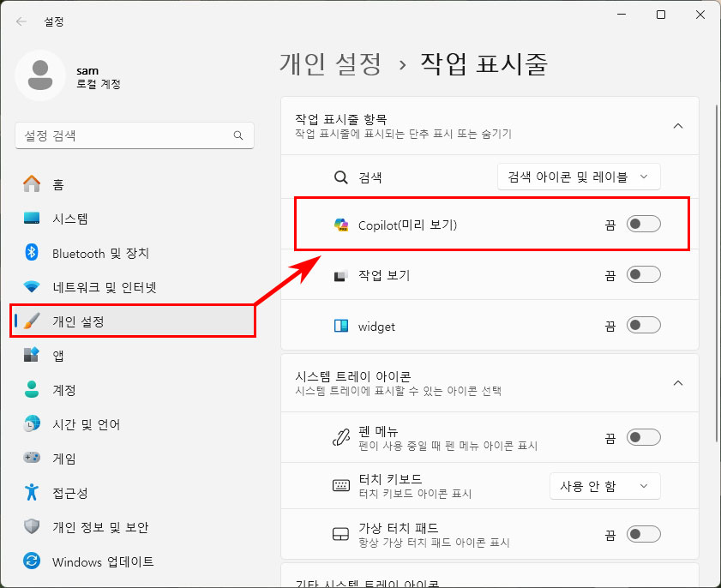The height and width of the screenshot is (588, 721).
Task: Select 개인 설정 in the breadcrumb
Action: click(x=330, y=63)
